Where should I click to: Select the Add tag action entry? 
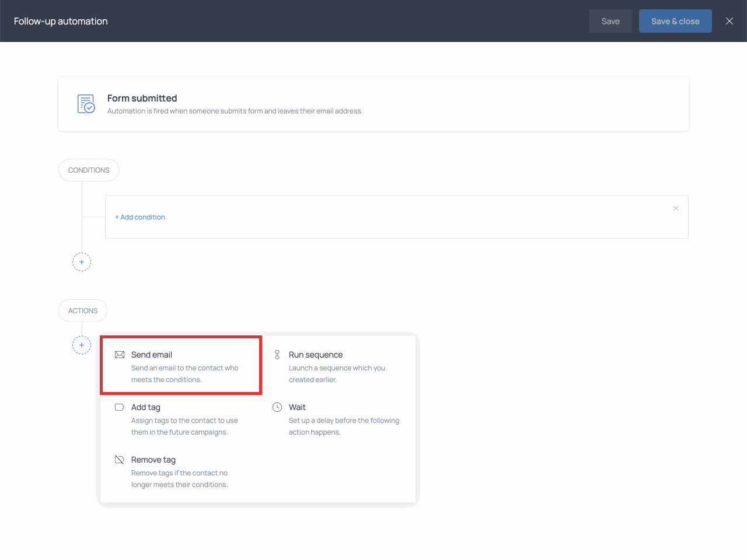[x=146, y=407]
